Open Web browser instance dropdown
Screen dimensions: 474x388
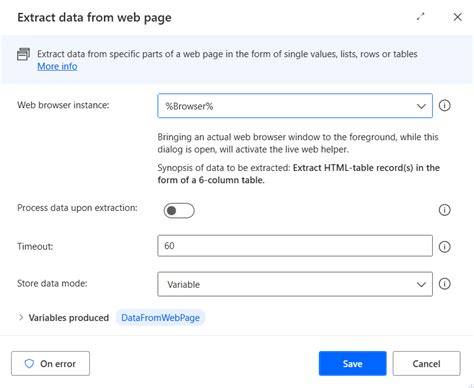coord(295,106)
